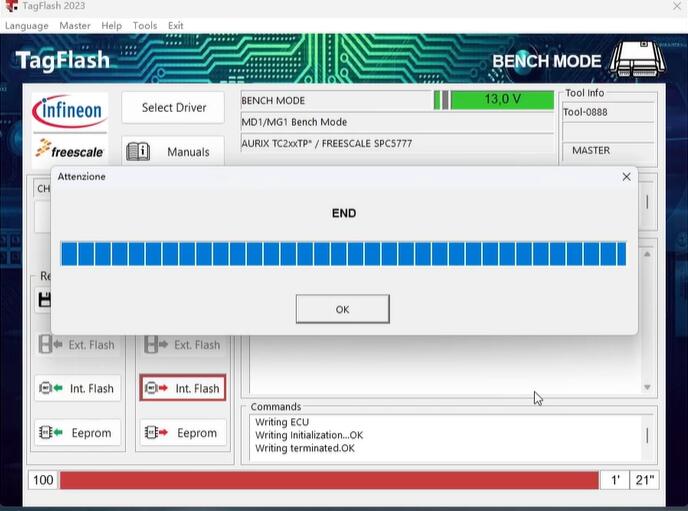Screen dimensions: 688x511
Task: Click the log panel scroll up arrow
Action: coord(647,254)
